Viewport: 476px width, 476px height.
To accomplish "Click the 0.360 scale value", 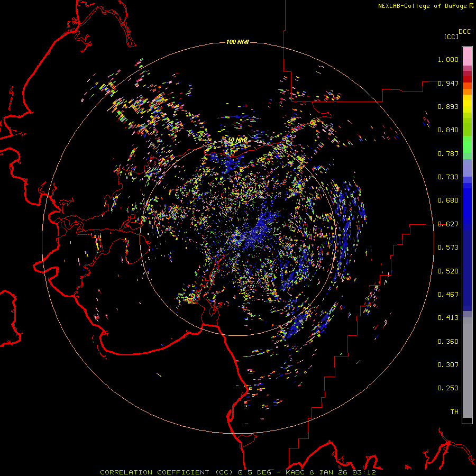I will tap(448, 342).
